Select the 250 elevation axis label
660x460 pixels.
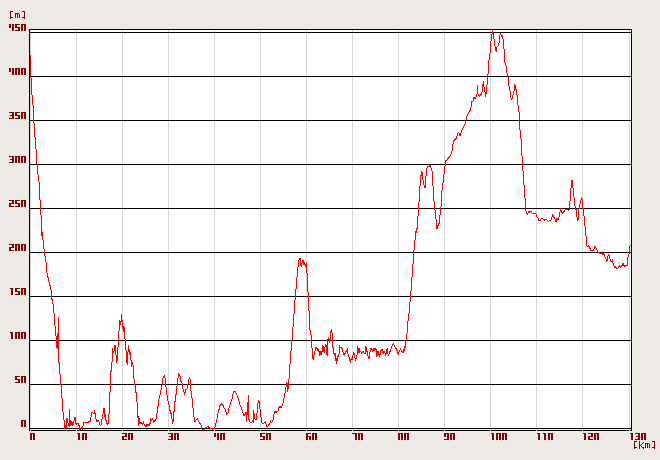17,204
